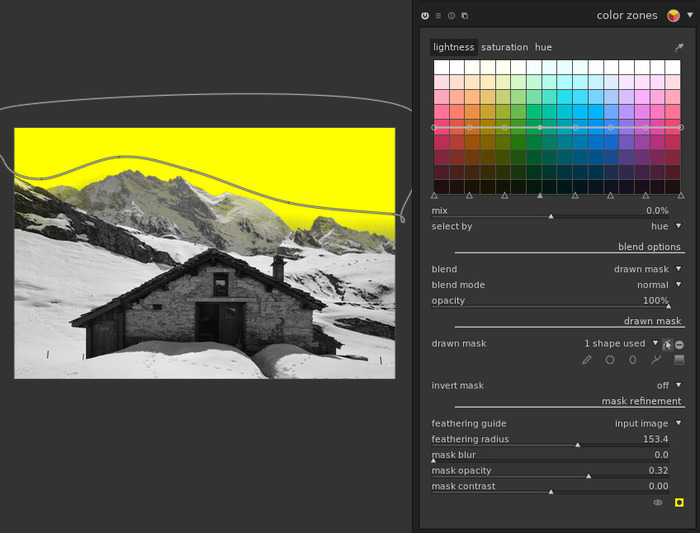Viewport: 700px width, 533px height.
Task: Add an ellipse shape mask
Action: pos(633,360)
